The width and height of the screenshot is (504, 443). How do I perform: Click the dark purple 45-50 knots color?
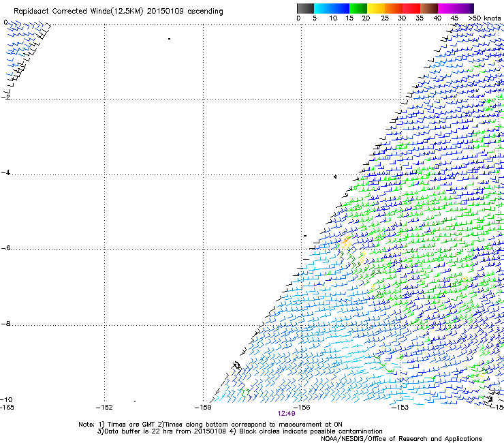click(x=464, y=8)
